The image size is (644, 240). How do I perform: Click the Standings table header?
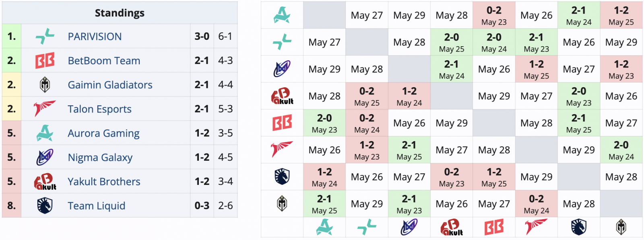pyautogui.click(x=120, y=13)
